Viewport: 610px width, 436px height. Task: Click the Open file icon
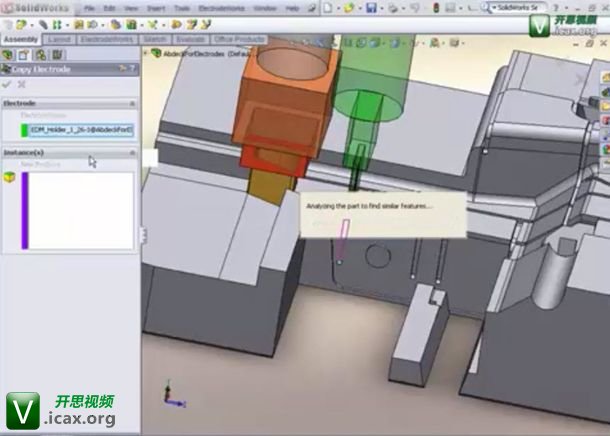click(349, 8)
